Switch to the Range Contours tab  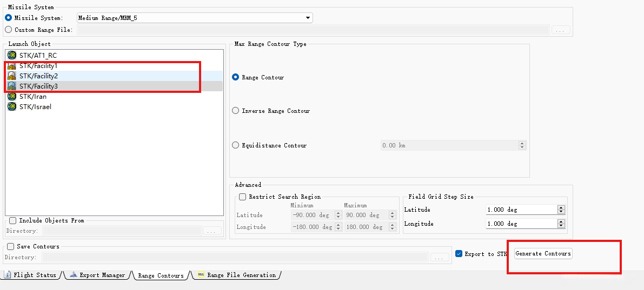(161, 275)
